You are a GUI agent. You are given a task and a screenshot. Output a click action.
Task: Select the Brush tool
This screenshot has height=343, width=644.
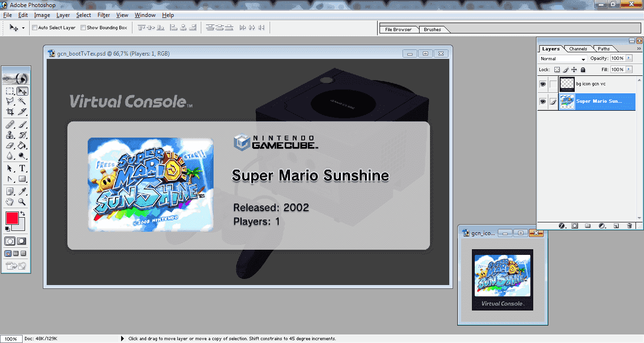[22, 125]
